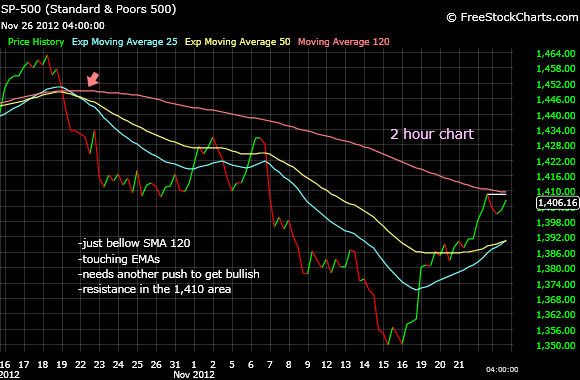
Task: Click the 1,422.00 price axis label
Action: (556, 161)
